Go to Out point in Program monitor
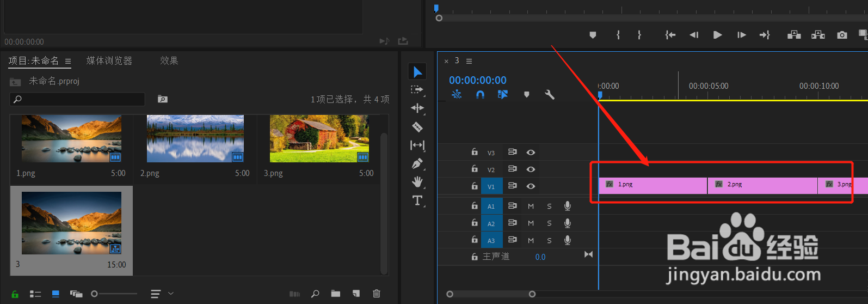Viewport: 868px width, 304px height. (x=765, y=35)
